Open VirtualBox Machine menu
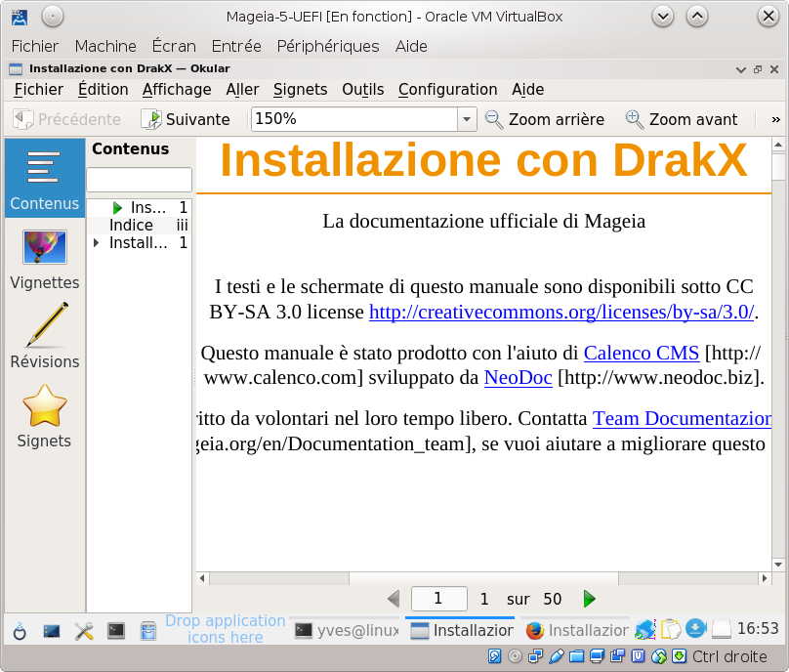Viewport: 789px width, 672px height. point(105,46)
